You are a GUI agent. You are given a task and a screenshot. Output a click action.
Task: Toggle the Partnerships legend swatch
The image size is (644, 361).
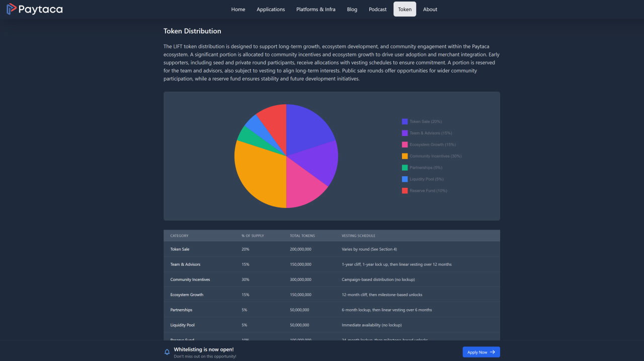[x=405, y=168]
